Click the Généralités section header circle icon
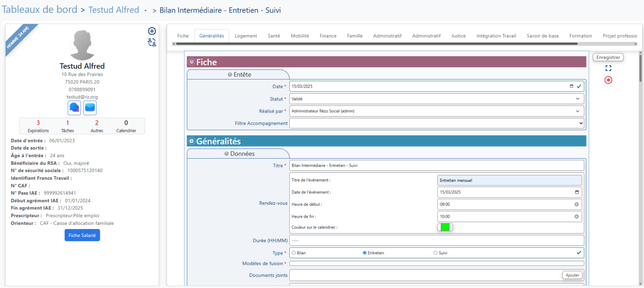 pos(192,141)
